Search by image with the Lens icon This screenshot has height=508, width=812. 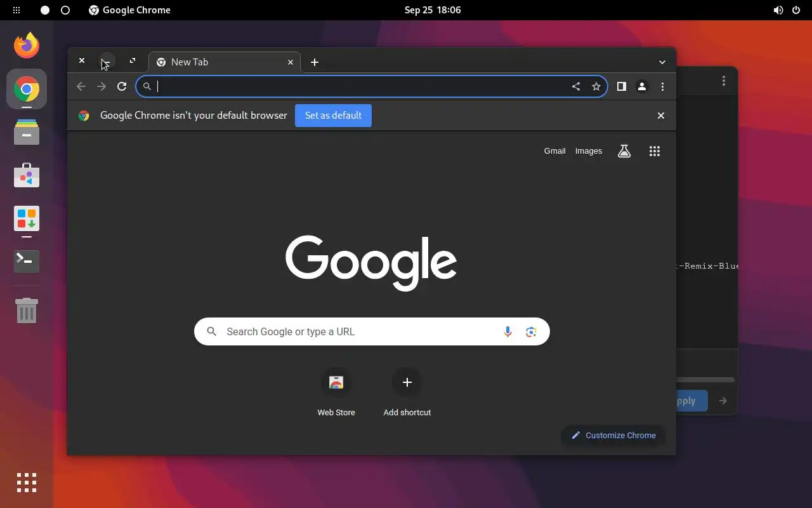pos(531,331)
